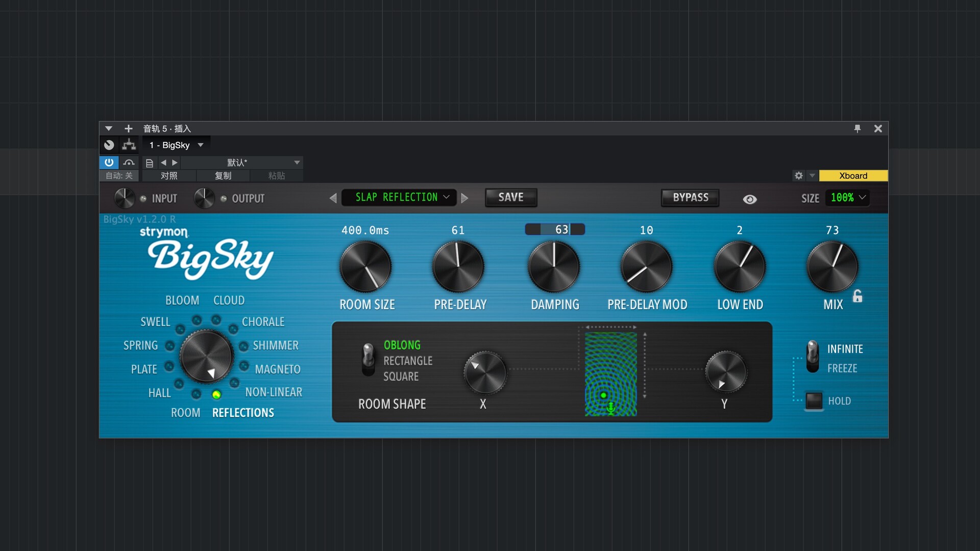Adjust the DAMPING value slider

coord(554,230)
